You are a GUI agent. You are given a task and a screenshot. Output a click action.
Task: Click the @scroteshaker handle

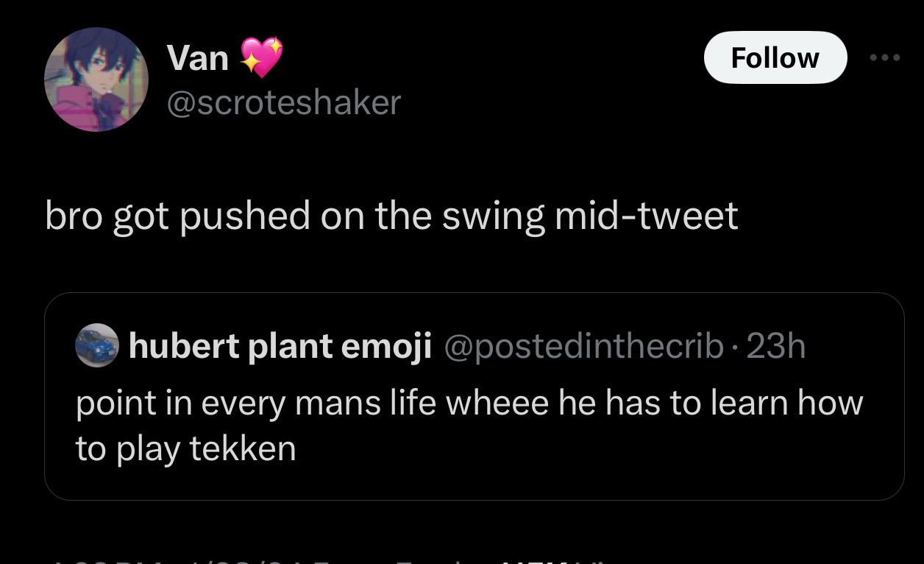[x=284, y=102]
